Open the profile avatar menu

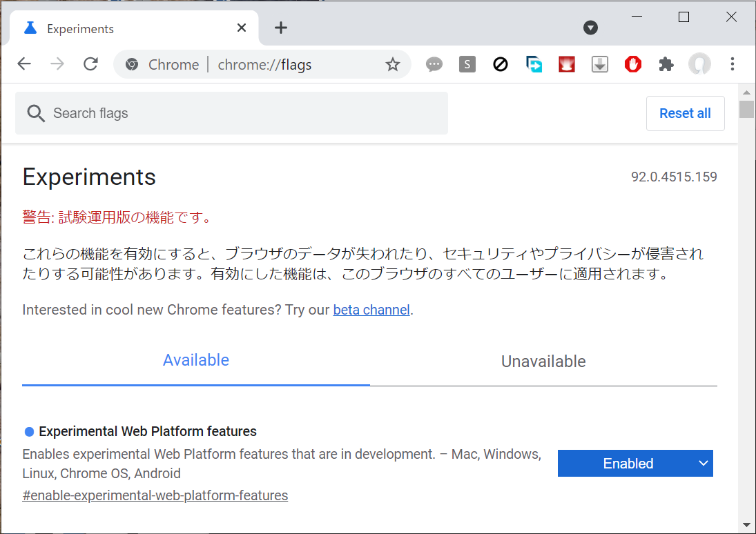pos(699,64)
